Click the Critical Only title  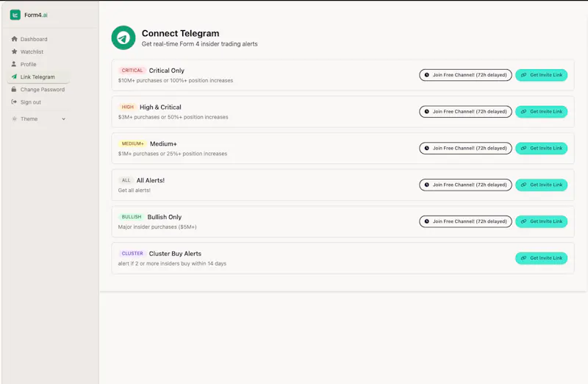tap(167, 71)
